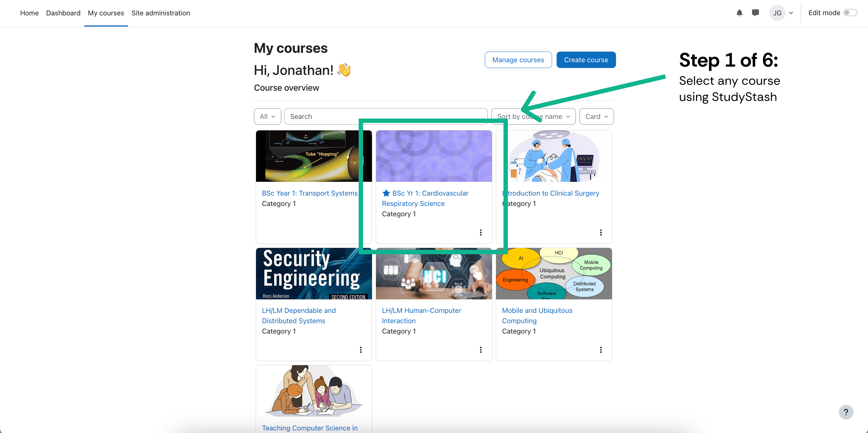Open Site administration
The width and height of the screenshot is (868, 433).
point(161,13)
